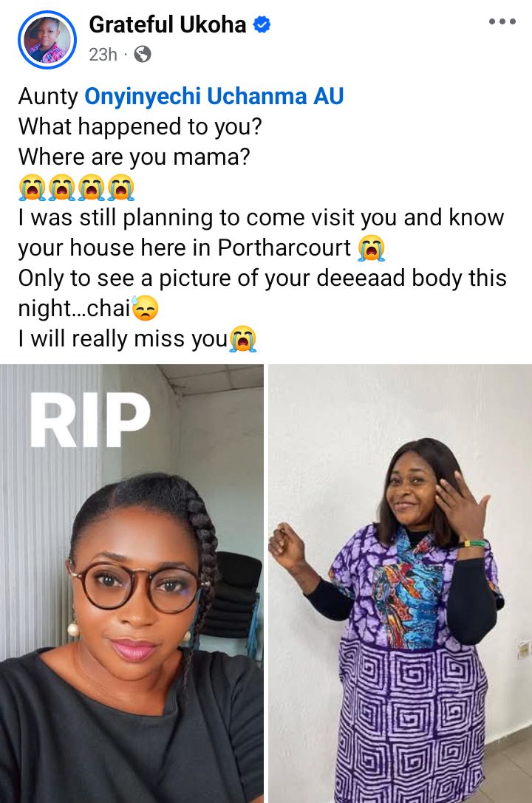Click the line Where are you mama?

click(134, 157)
